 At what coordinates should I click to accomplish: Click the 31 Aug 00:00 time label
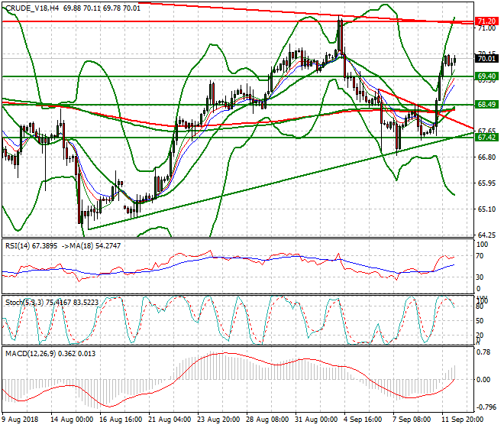click(316, 420)
